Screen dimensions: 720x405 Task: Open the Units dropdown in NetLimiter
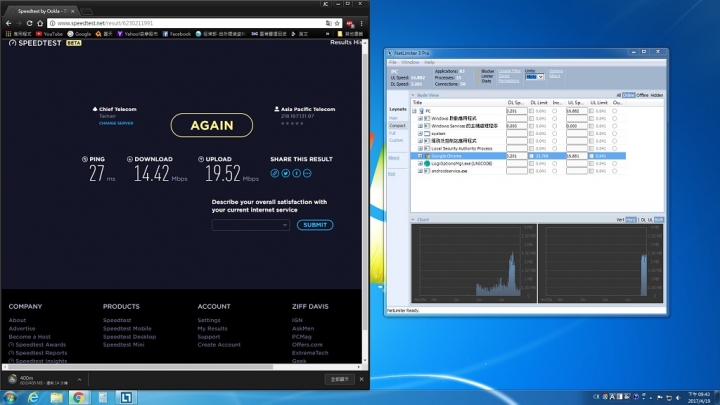coord(534,77)
